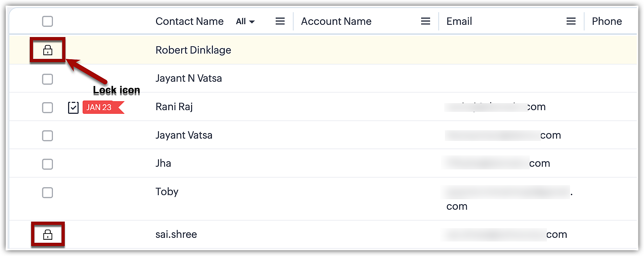Check the box next to Jha
The width and height of the screenshot is (644, 256).
48,164
